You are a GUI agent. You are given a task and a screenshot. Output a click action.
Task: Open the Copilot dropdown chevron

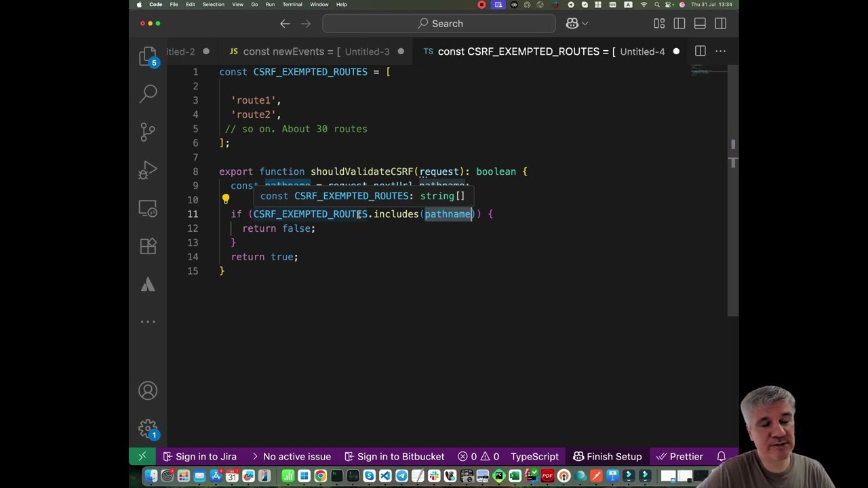(585, 24)
